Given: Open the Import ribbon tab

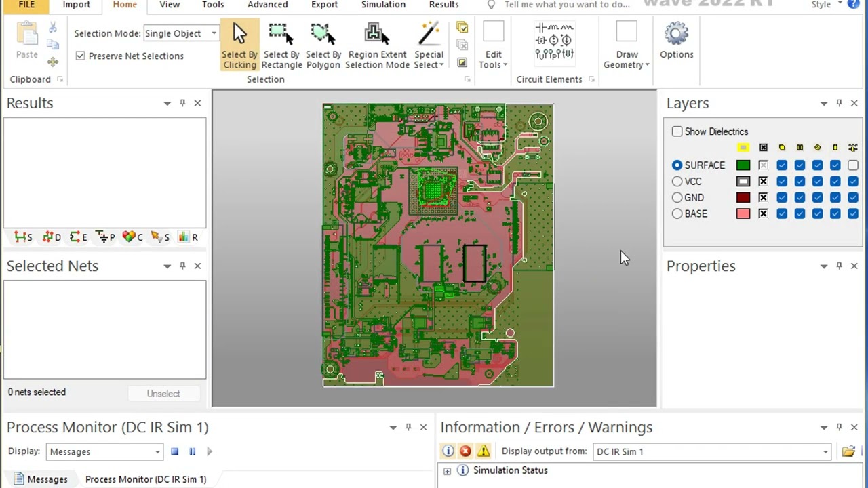Looking at the screenshot, I should point(76,5).
